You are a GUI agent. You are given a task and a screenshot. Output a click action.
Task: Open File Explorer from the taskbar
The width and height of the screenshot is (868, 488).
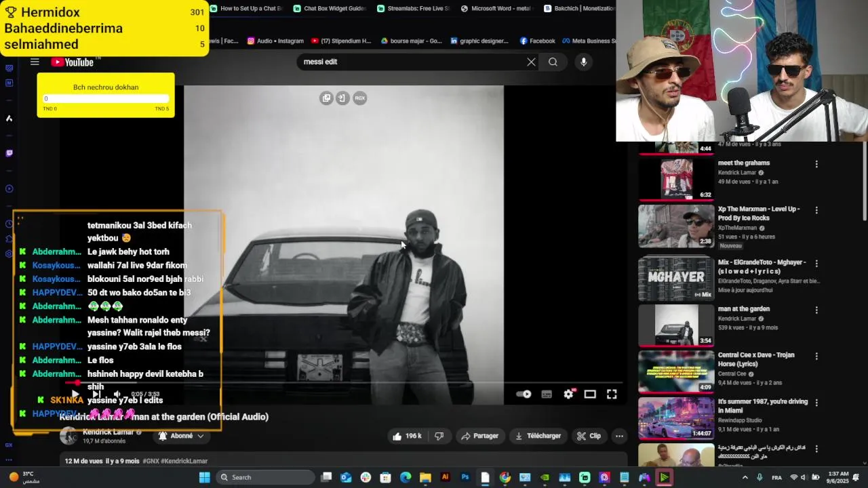[x=425, y=477]
